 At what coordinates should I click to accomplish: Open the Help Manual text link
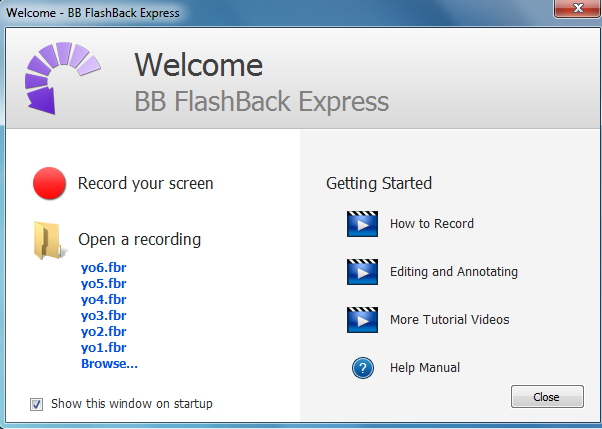pyautogui.click(x=425, y=368)
